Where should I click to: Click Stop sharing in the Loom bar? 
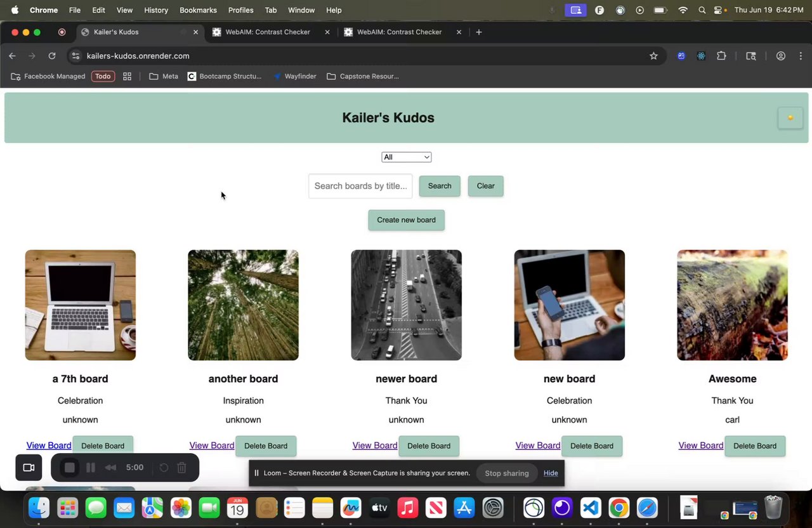click(x=507, y=473)
